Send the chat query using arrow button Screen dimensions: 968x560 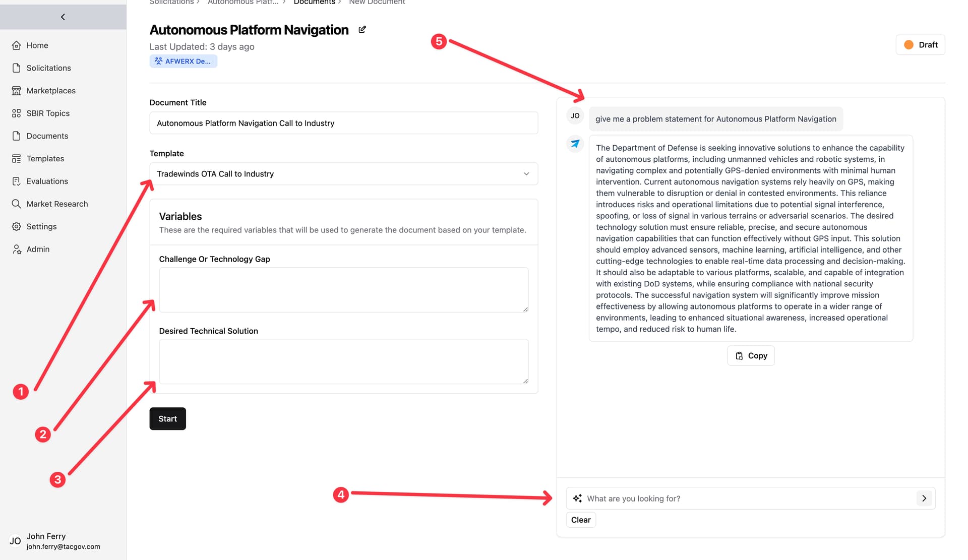pos(924,499)
